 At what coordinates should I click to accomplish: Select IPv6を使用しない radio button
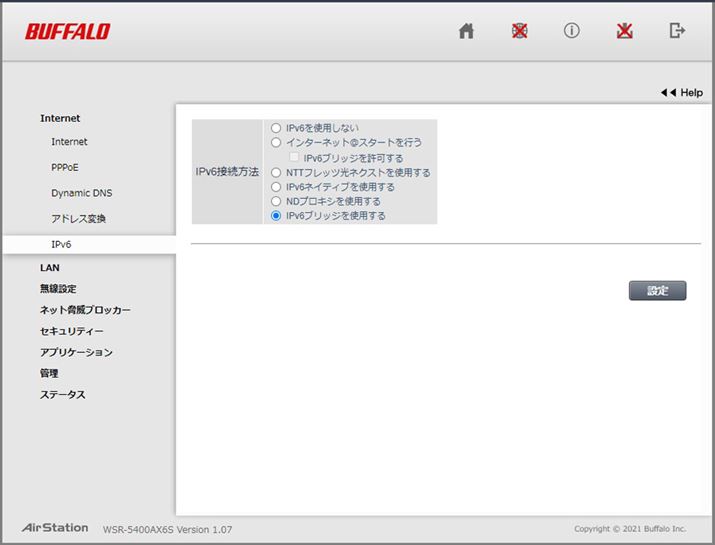point(276,128)
